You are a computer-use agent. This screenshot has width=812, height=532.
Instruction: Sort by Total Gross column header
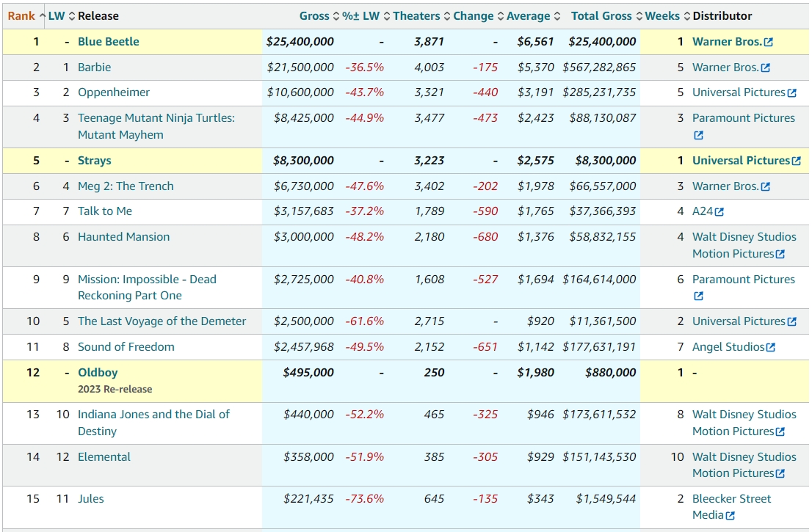pos(606,16)
